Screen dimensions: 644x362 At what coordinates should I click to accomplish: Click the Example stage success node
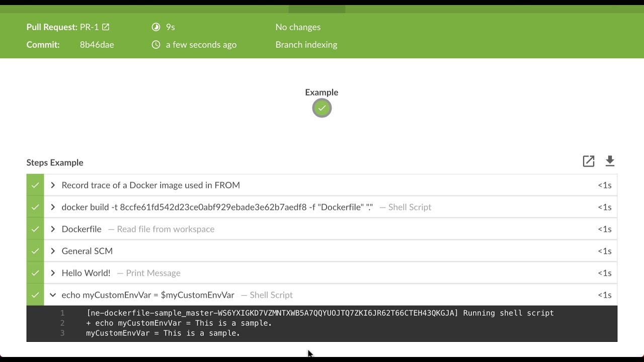[x=322, y=108]
